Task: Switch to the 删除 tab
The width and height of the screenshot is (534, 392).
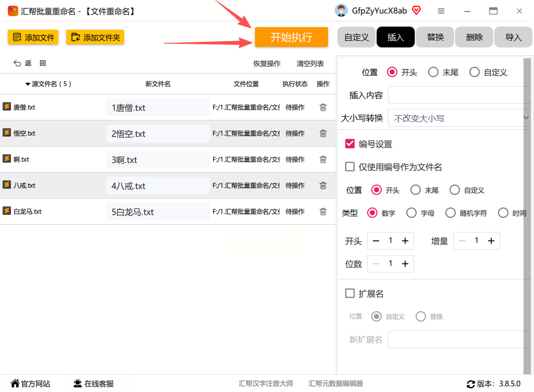Action: click(x=474, y=37)
